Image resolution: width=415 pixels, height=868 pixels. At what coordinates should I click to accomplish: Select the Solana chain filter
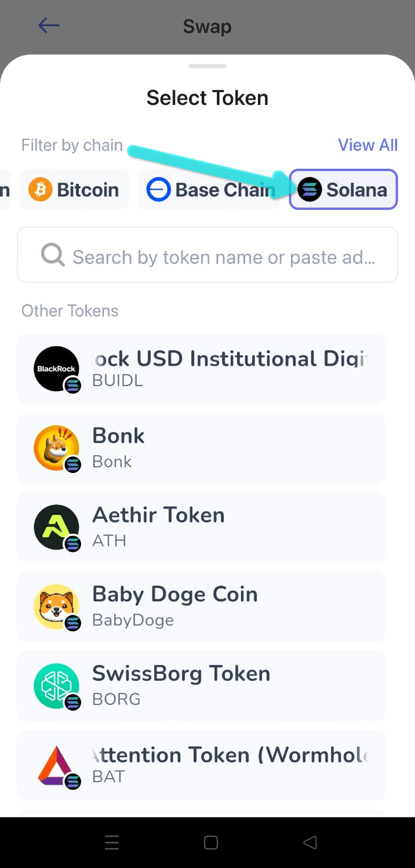click(343, 189)
